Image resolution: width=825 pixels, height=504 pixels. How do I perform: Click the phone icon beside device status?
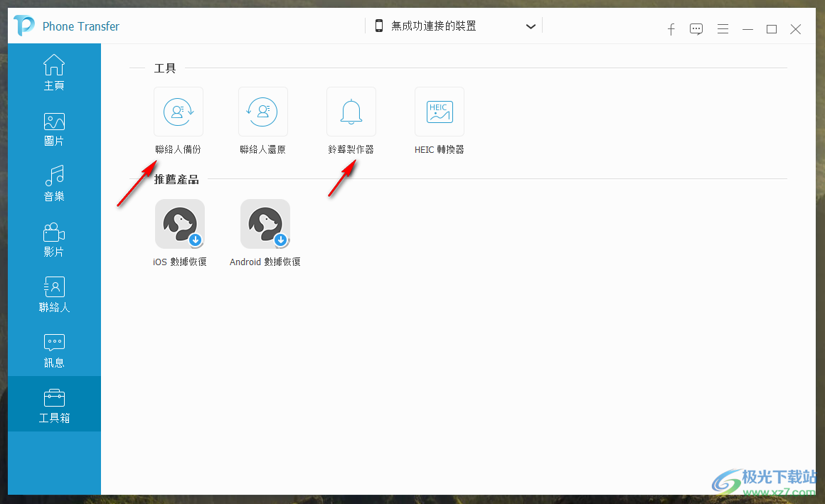tap(379, 25)
